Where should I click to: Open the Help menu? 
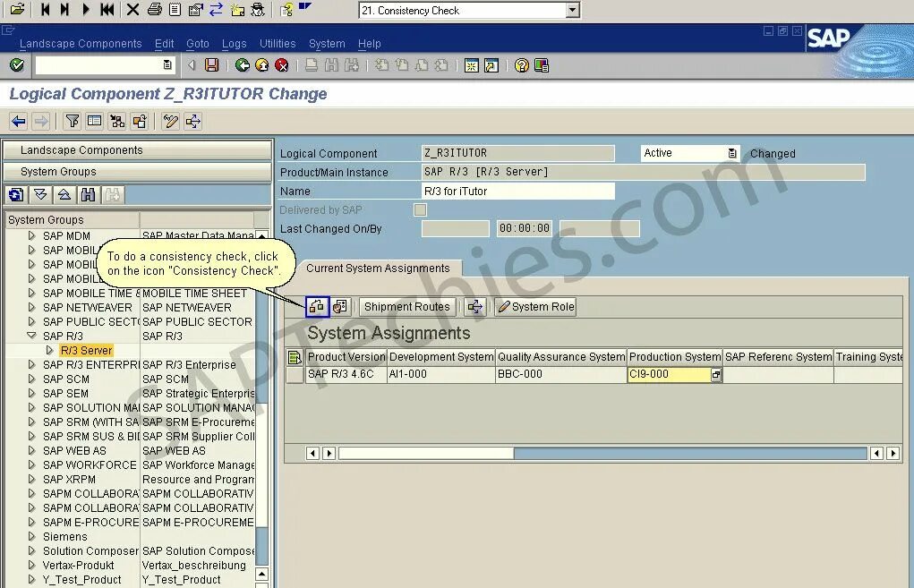(x=369, y=44)
